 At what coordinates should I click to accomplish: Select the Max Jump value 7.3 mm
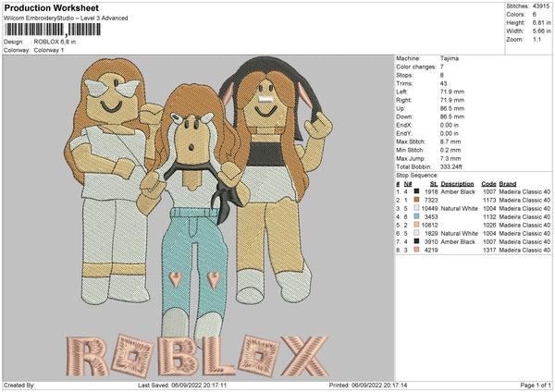[x=450, y=158]
